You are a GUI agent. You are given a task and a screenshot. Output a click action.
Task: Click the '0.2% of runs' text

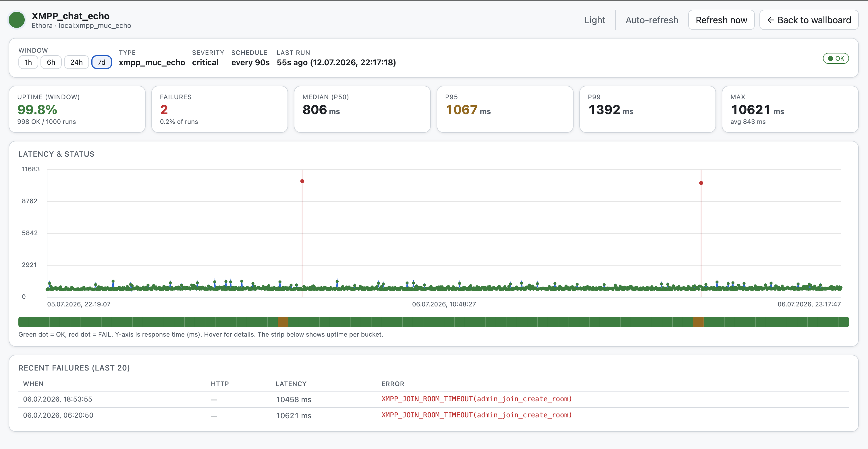pos(179,122)
